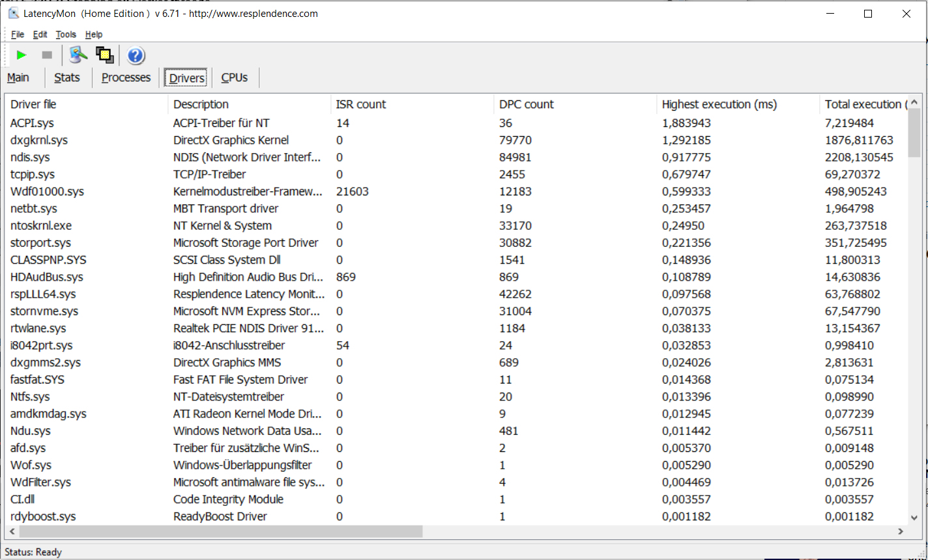Viewport: 928px width, 560px height.
Task: Select the rtwlane.sys driver row
Action: pos(456,328)
